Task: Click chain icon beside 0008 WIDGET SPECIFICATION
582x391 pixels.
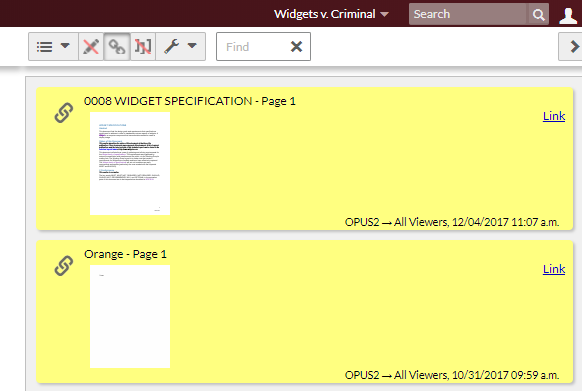Action: pos(64,113)
